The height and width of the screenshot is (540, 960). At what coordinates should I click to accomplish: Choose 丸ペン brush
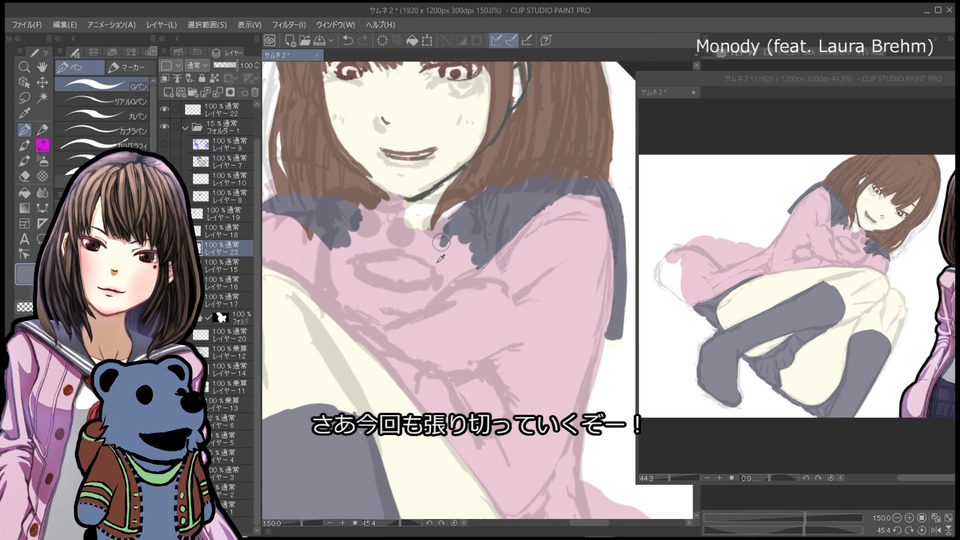[102, 115]
